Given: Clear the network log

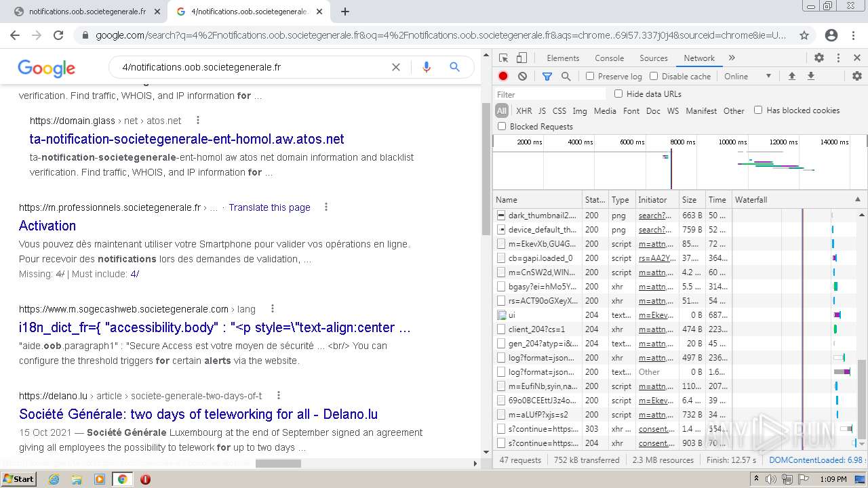Looking at the screenshot, I should (522, 77).
